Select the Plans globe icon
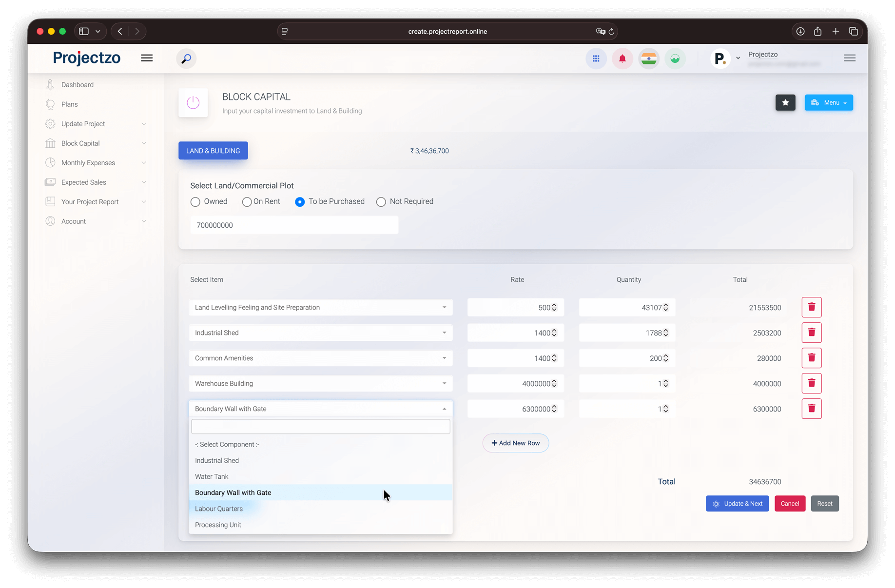This screenshot has height=588, width=895. click(x=50, y=104)
